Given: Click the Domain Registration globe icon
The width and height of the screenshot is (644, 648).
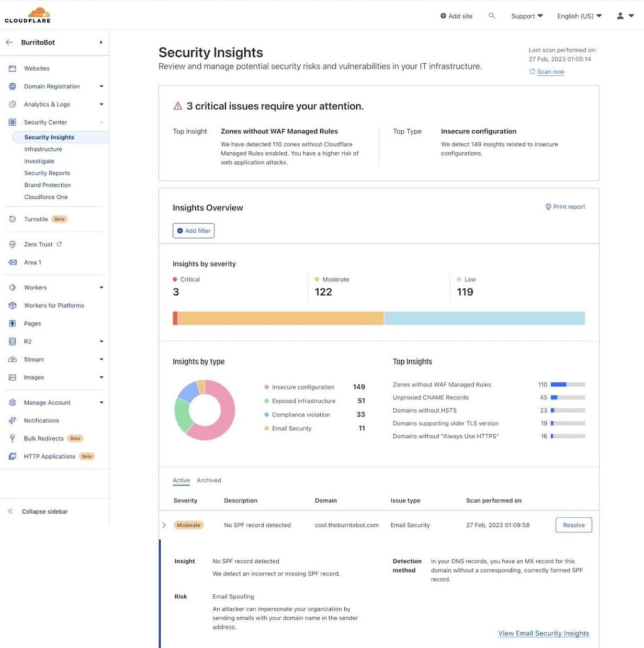Looking at the screenshot, I should [13, 86].
